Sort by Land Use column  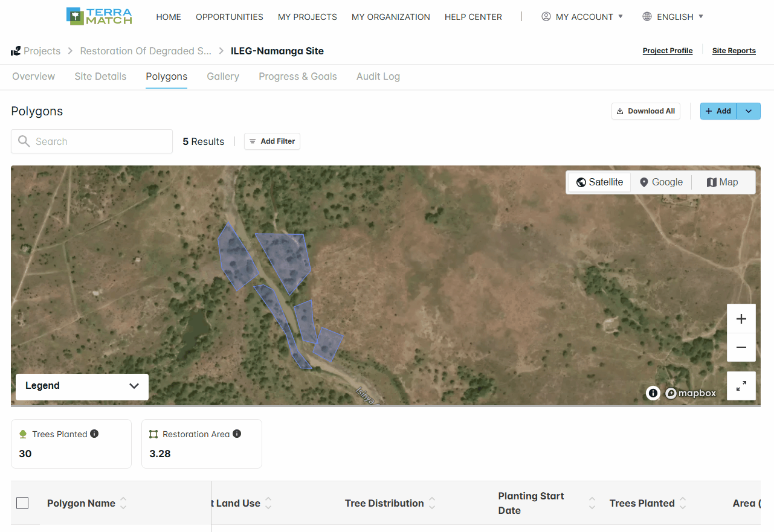pyautogui.click(x=268, y=503)
